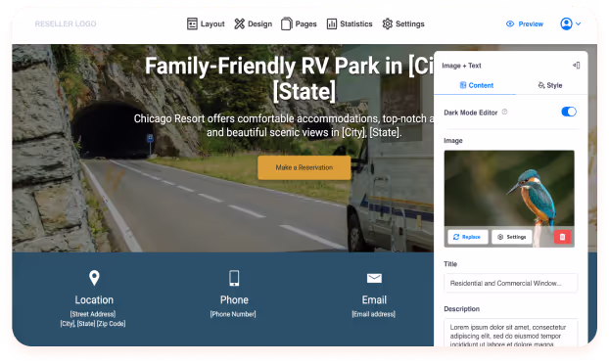This screenshot has width=609, height=364.
Task: Click the Preview link
Action: (x=525, y=24)
